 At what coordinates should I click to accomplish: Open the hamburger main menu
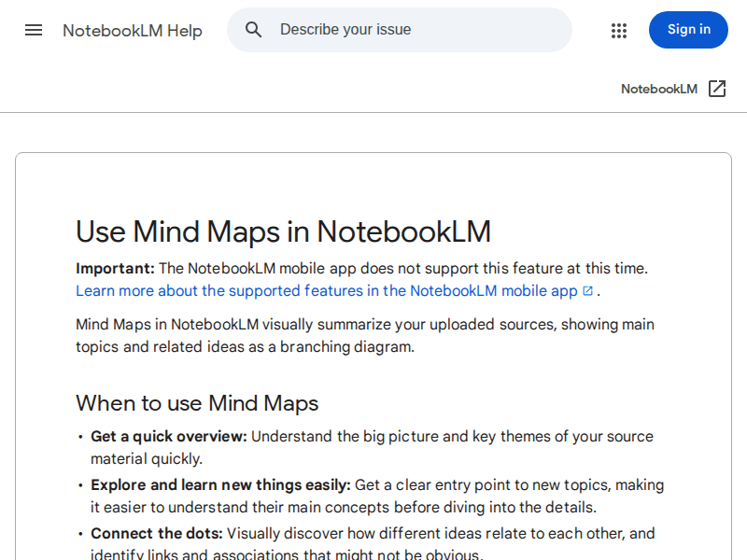click(34, 30)
